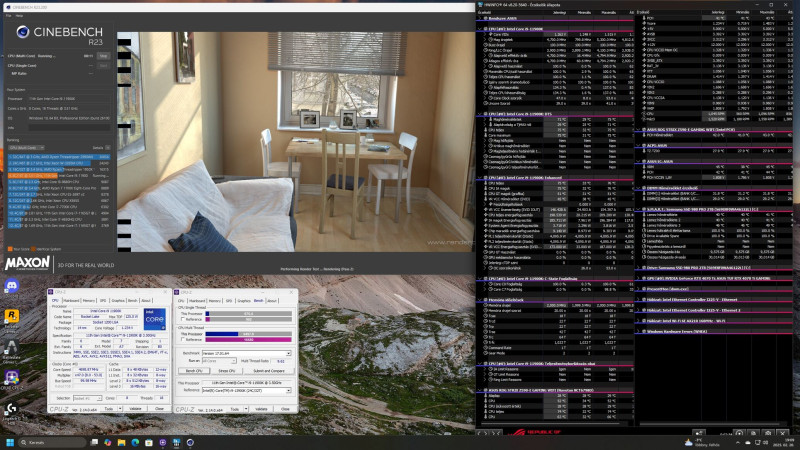Viewport: 800px width, 450px height.
Task: Click Close in the right CPU-Z window
Action: [x=285, y=409]
